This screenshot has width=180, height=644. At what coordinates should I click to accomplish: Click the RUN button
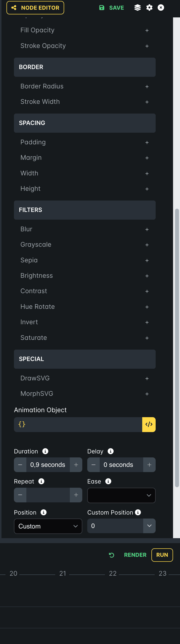tap(162, 555)
